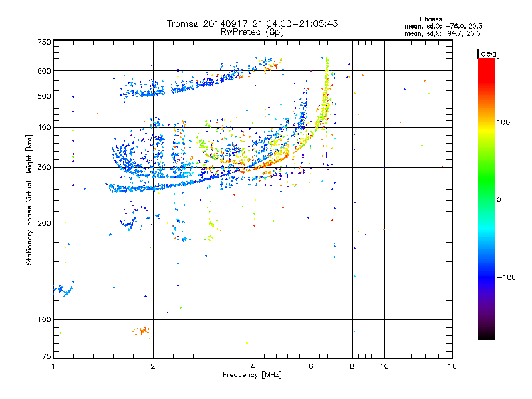Click the 'Phases' label at top right
This screenshot has width=532, height=399.
(430, 19)
